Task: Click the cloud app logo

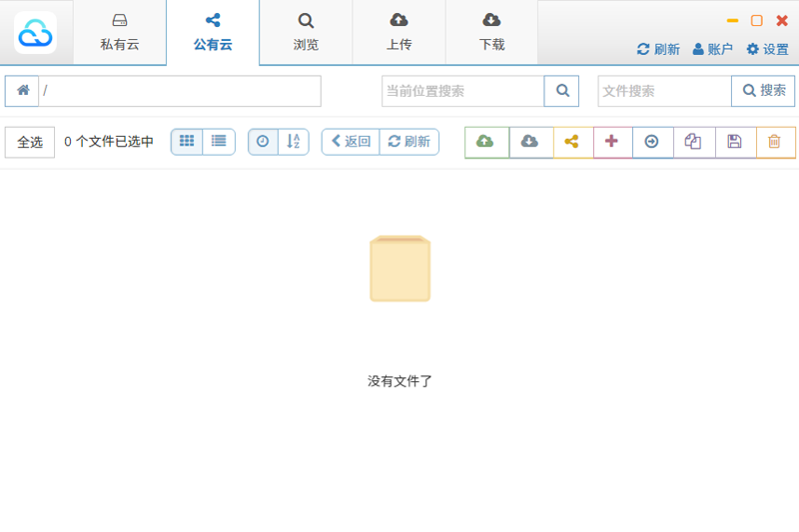Action: point(35,33)
